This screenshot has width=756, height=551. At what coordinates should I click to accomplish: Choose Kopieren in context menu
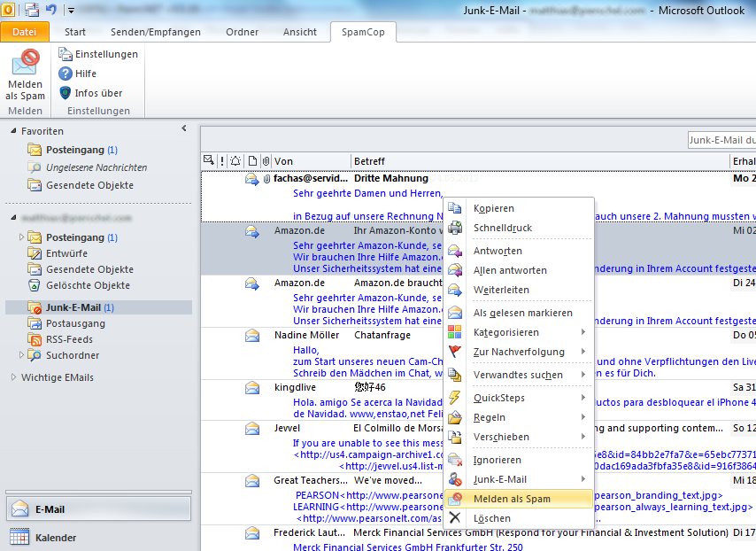518,208
